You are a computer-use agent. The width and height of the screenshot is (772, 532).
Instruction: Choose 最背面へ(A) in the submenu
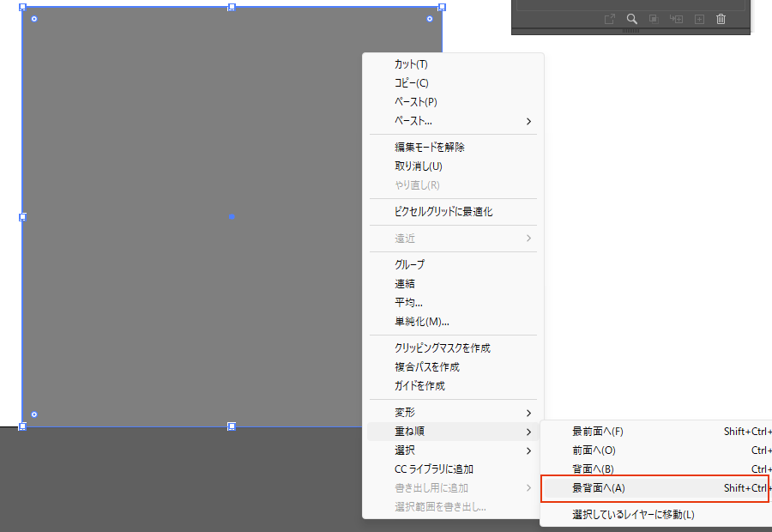657,487
